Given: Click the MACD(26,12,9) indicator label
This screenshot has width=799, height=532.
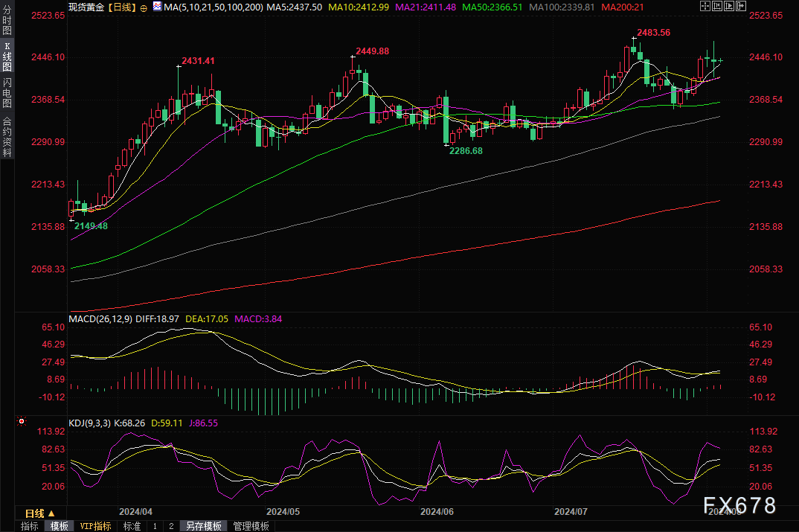Looking at the screenshot, I should click(x=100, y=319).
